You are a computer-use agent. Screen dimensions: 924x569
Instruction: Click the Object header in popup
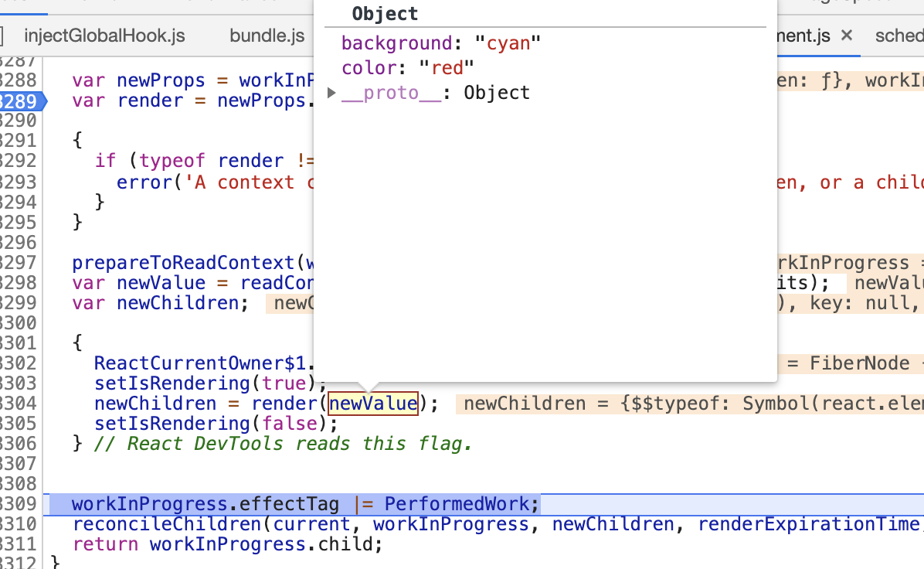click(385, 14)
